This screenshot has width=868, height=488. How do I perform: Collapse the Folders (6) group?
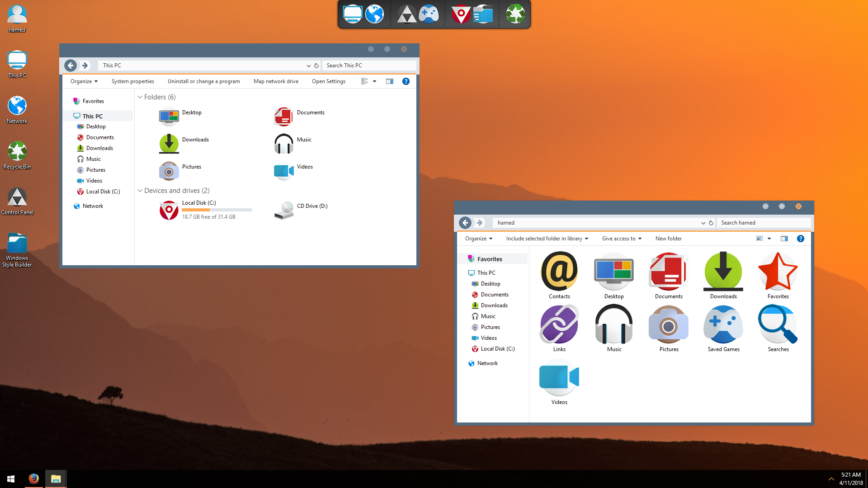pyautogui.click(x=140, y=97)
